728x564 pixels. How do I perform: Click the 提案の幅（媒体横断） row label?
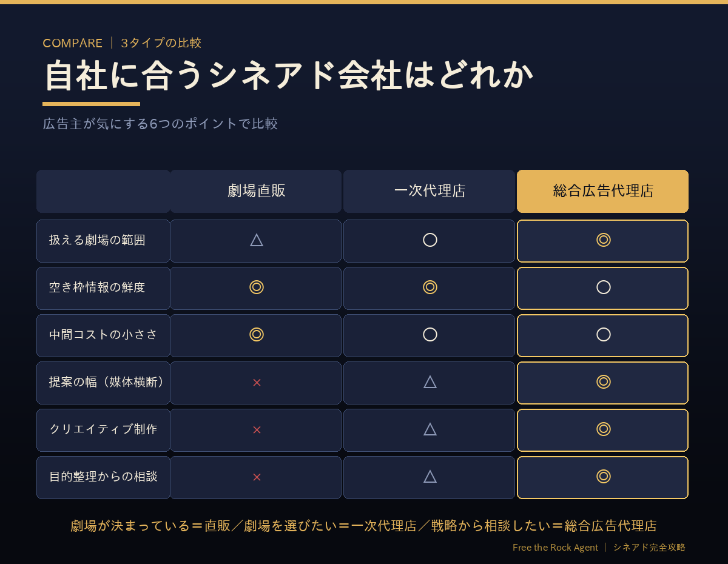(103, 383)
